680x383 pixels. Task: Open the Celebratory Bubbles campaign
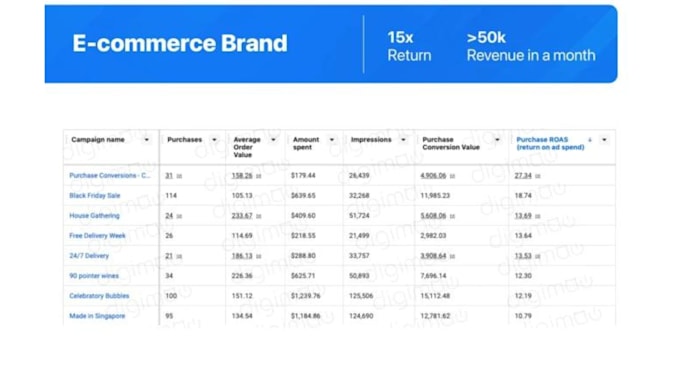pyautogui.click(x=99, y=296)
